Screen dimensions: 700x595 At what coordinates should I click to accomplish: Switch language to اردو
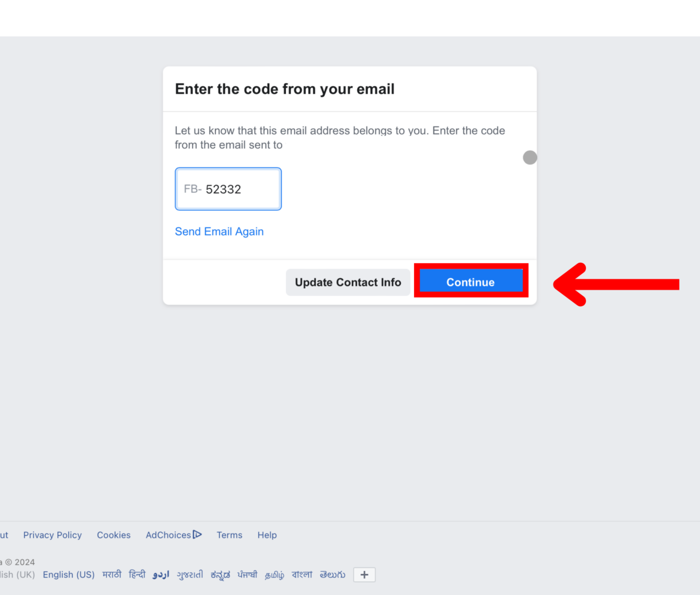(x=160, y=574)
